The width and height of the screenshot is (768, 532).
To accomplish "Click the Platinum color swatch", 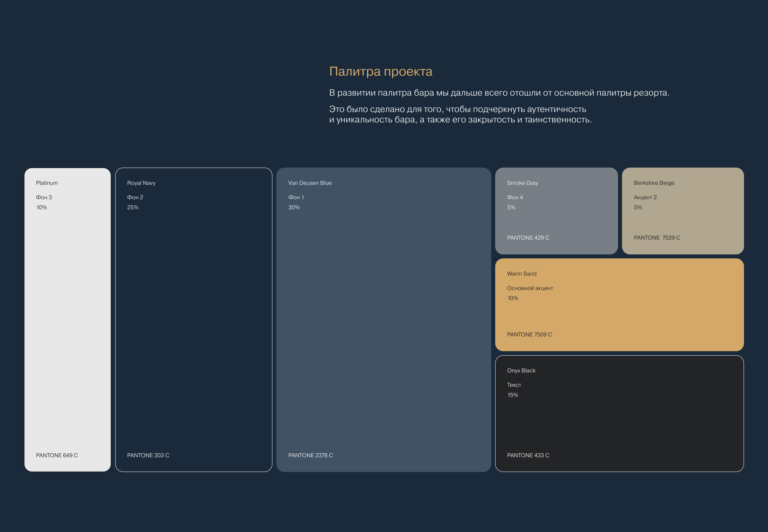I will tap(67, 319).
